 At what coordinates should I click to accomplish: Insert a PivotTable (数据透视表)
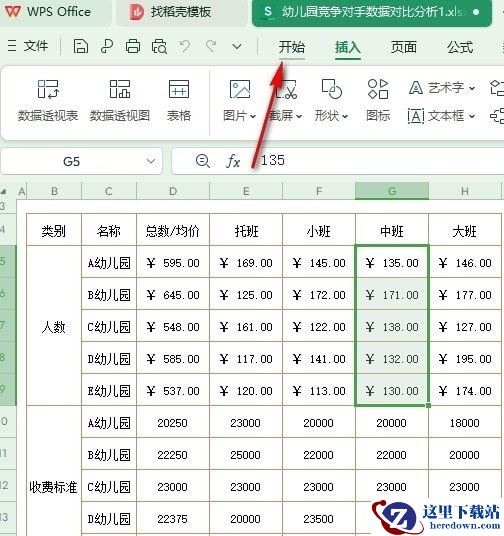point(48,100)
